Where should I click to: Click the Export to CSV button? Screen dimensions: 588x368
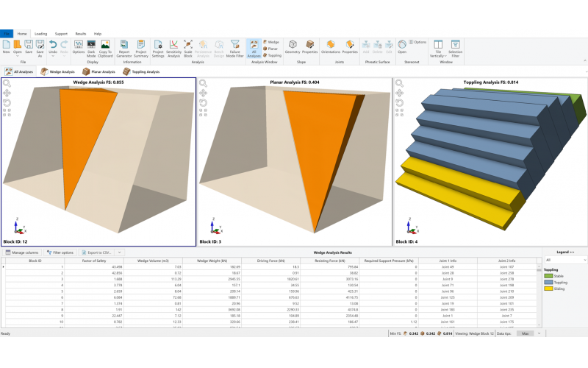click(97, 252)
